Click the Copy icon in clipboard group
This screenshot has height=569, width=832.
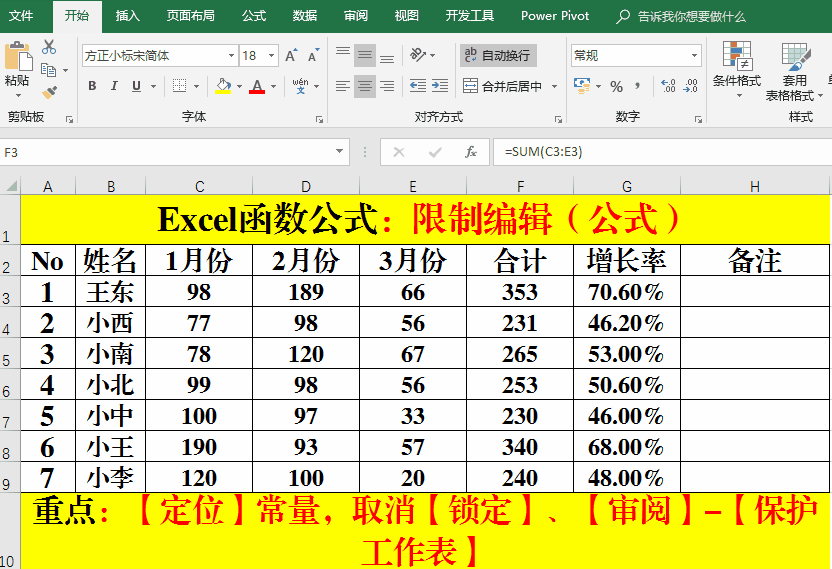tap(48, 70)
